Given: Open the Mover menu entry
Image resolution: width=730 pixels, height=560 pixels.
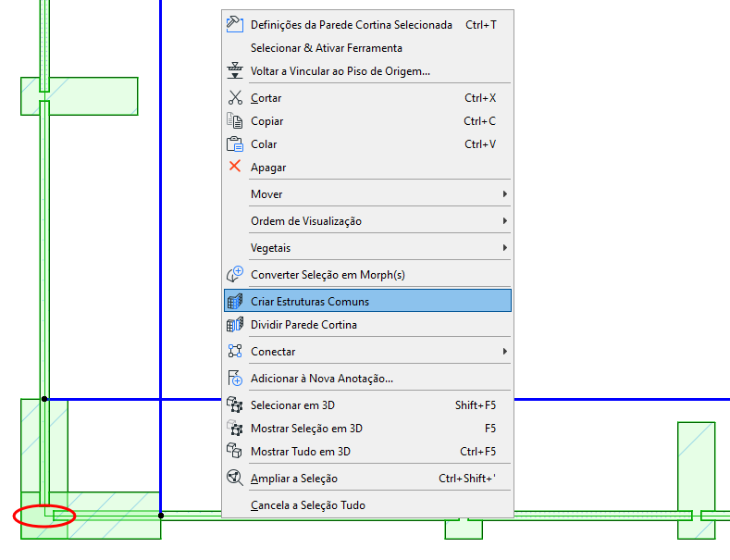Looking at the screenshot, I should pos(367,193).
